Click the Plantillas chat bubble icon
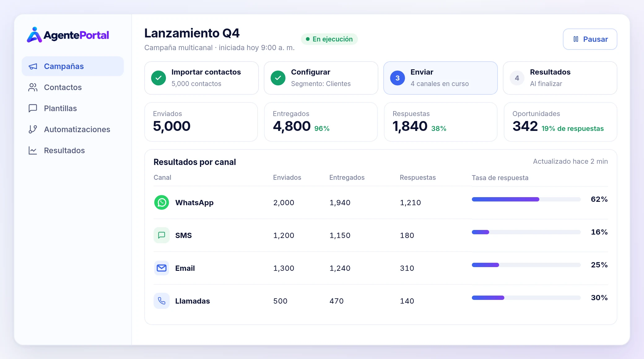 (33, 108)
